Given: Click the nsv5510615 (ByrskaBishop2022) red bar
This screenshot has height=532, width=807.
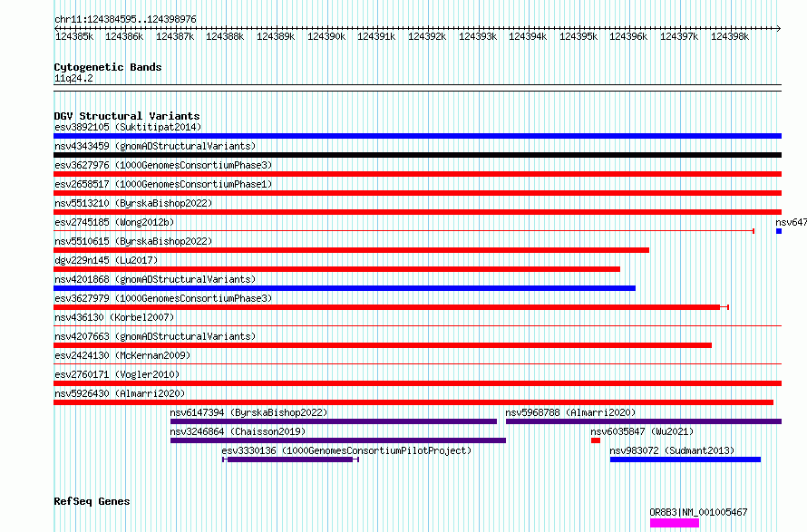Looking at the screenshot, I should (x=351, y=250).
